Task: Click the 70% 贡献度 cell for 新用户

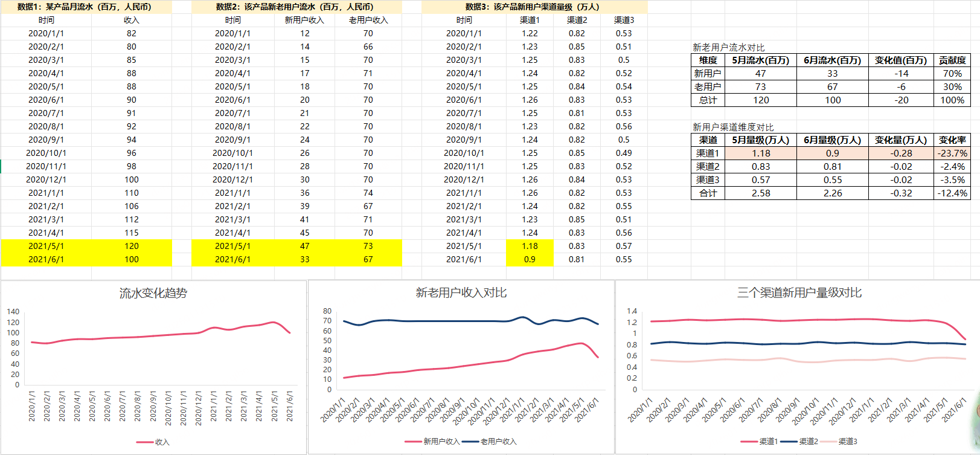Action: tap(952, 74)
